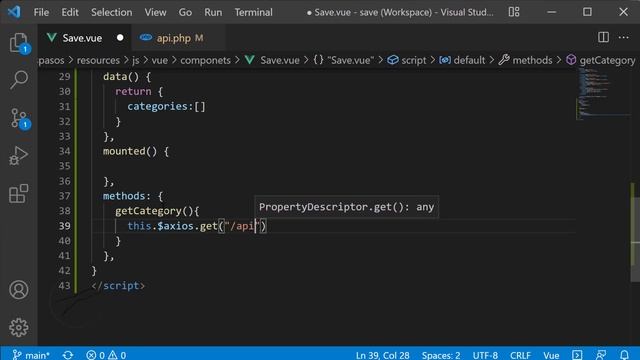The image size is (640, 360).
Task: Open the Explorer view in activity bar
Action: coord(19,43)
